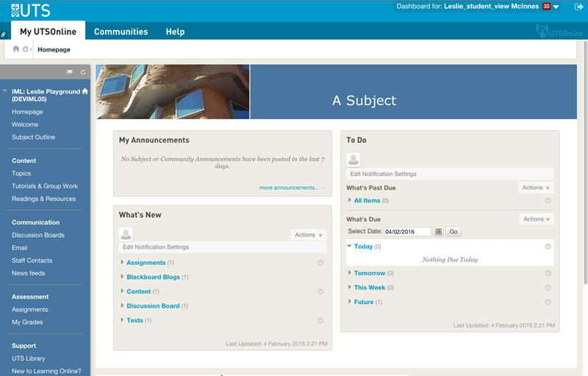Open context menu circle beside Assignments item
The image size is (588, 376).
[320, 263]
